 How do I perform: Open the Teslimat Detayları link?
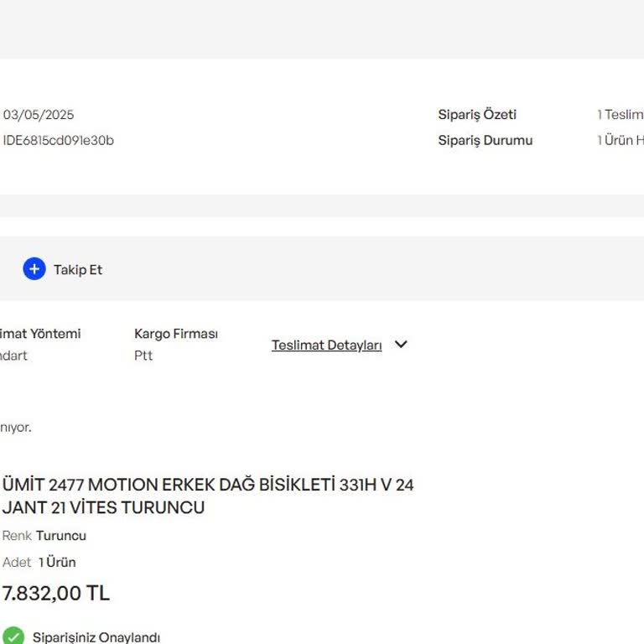pyautogui.click(x=326, y=345)
